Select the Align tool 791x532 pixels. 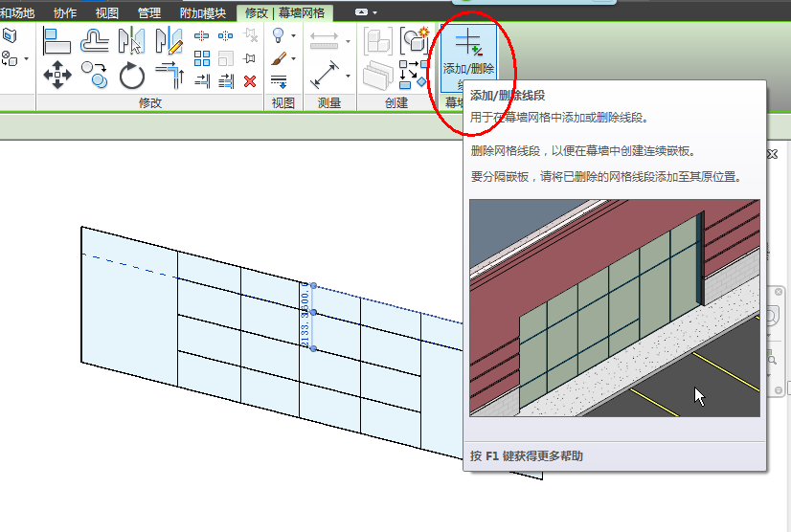[56, 41]
